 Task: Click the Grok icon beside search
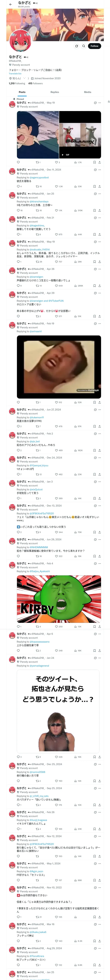[76, 46]
